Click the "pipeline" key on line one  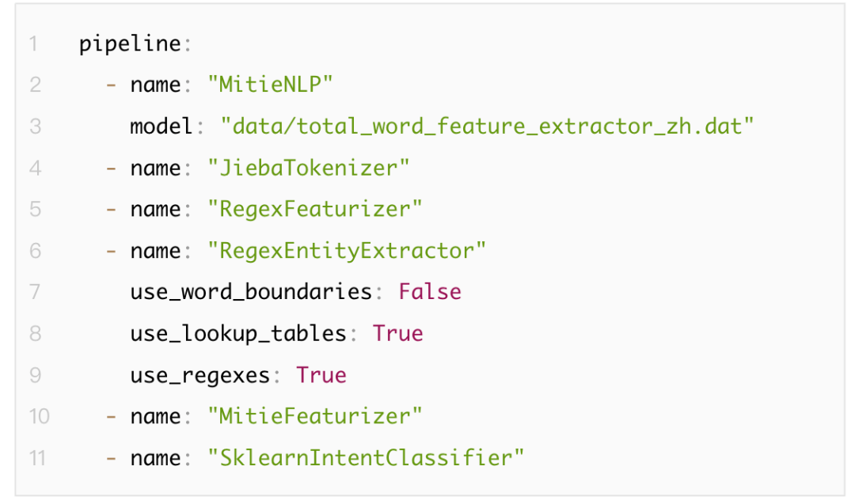[130, 44]
